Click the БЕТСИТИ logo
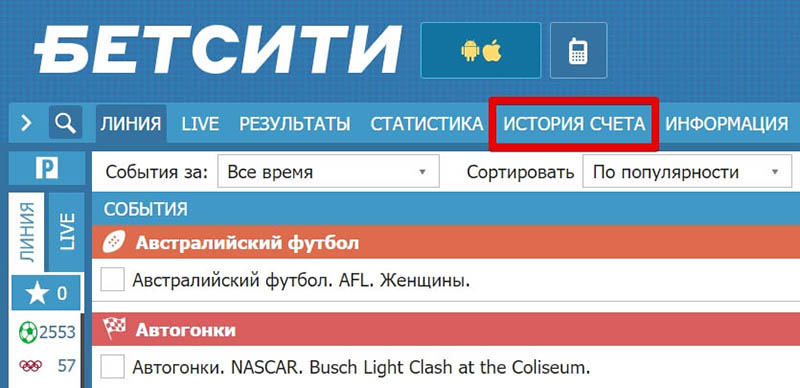The width and height of the screenshot is (800, 388). click(217, 50)
